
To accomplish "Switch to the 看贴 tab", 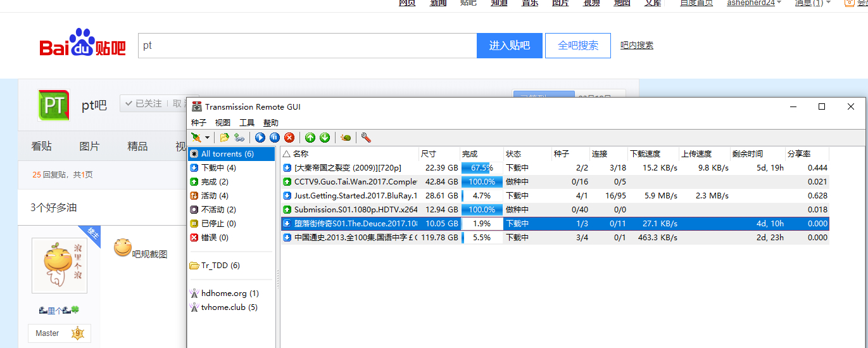I will tap(41, 146).
